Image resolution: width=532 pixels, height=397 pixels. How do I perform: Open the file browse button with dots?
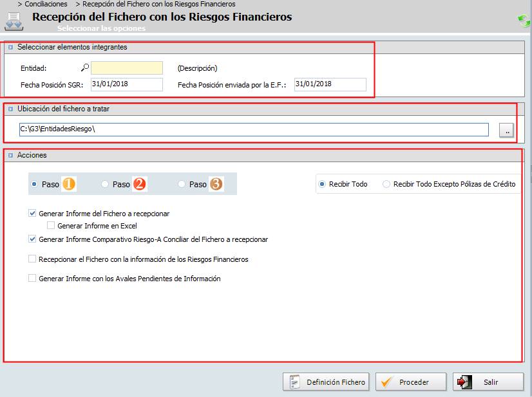point(506,130)
